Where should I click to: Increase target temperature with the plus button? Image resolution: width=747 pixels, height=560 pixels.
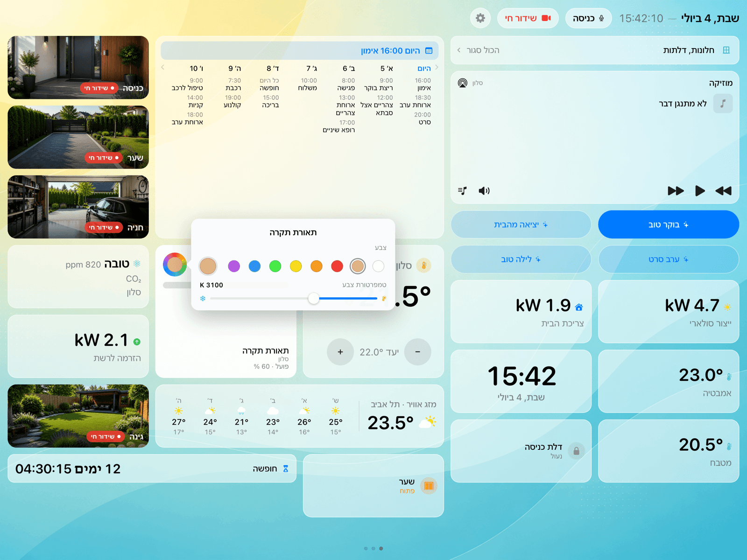[340, 352]
